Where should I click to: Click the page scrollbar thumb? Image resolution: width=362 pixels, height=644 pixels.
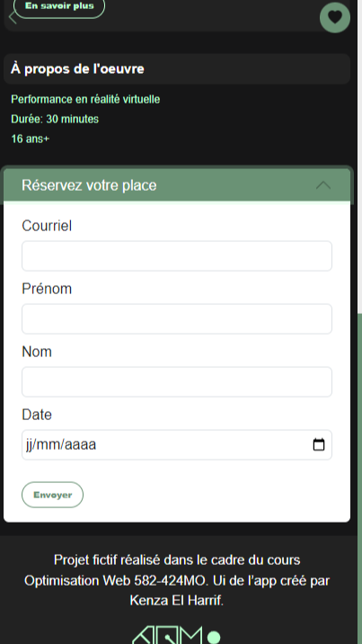(359, 479)
